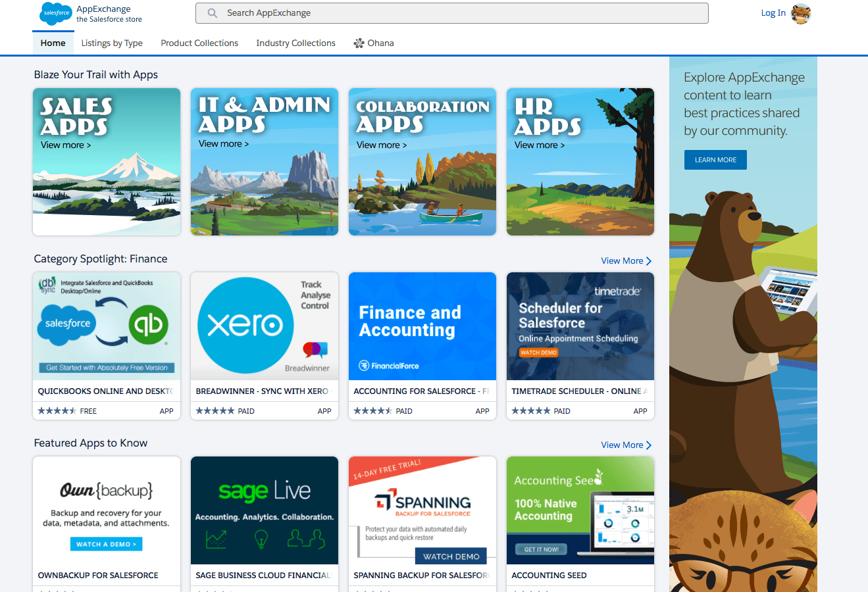The image size is (868, 592).
Task: Open the Sage Live listing image
Action: [x=265, y=510]
